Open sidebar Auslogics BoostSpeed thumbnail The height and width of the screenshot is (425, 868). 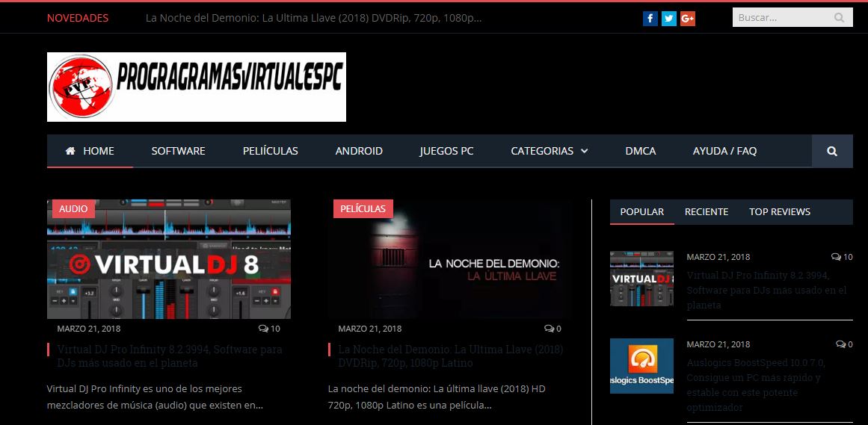[x=641, y=366]
